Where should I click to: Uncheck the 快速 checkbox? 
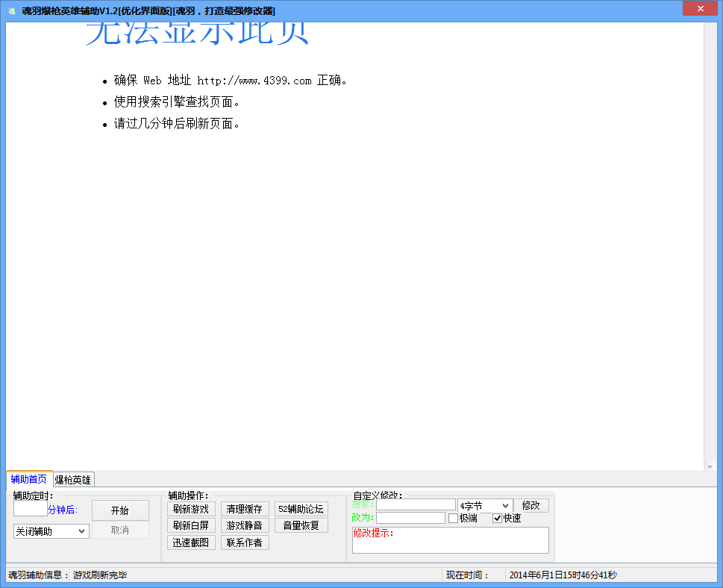498,518
